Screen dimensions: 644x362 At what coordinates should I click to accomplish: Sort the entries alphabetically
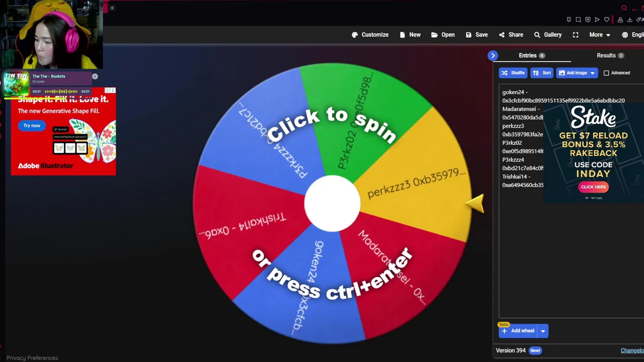click(x=542, y=73)
